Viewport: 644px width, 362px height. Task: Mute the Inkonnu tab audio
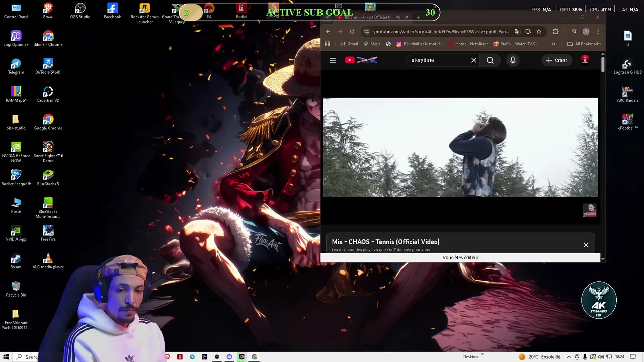[x=398, y=17]
